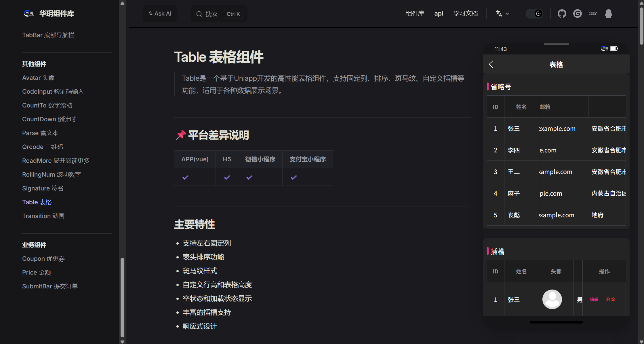
Task: Click the 搜索 search field
Action: (211, 14)
